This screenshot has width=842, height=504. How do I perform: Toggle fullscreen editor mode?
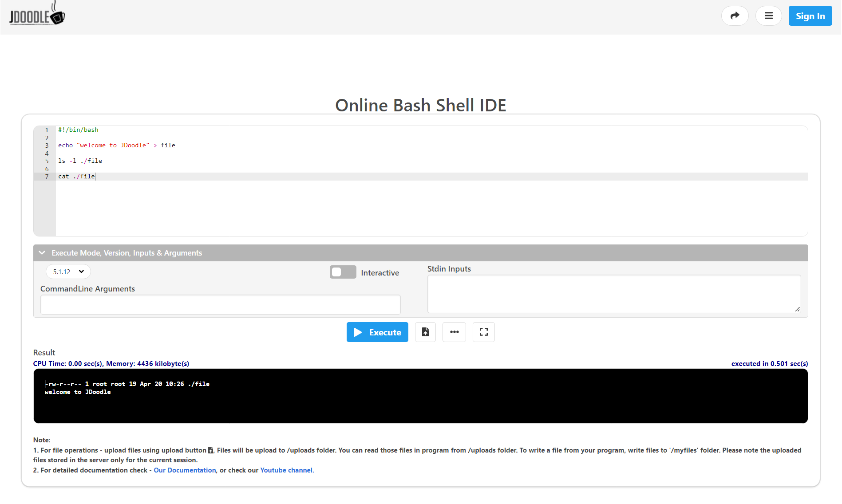[x=483, y=332]
